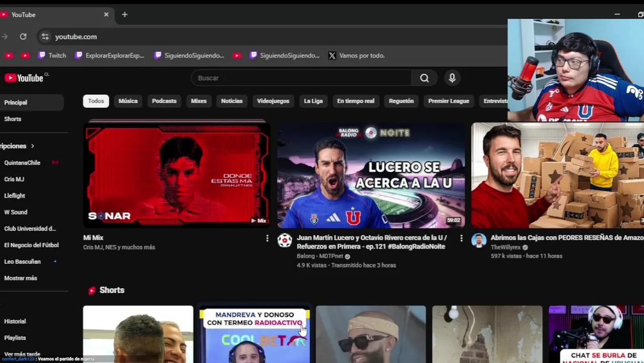Play the Amazon boxes video thumbnail
The height and width of the screenshot is (363, 644).
[557, 175]
